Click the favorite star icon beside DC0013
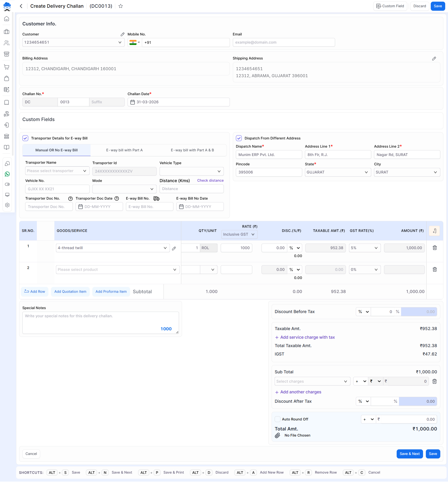This screenshot has height=482, width=448. 120,6
